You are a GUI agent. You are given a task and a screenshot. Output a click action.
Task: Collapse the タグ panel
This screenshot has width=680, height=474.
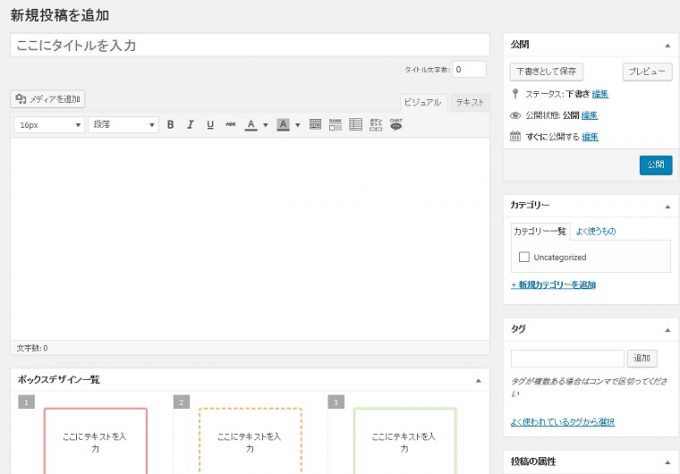click(667, 330)
